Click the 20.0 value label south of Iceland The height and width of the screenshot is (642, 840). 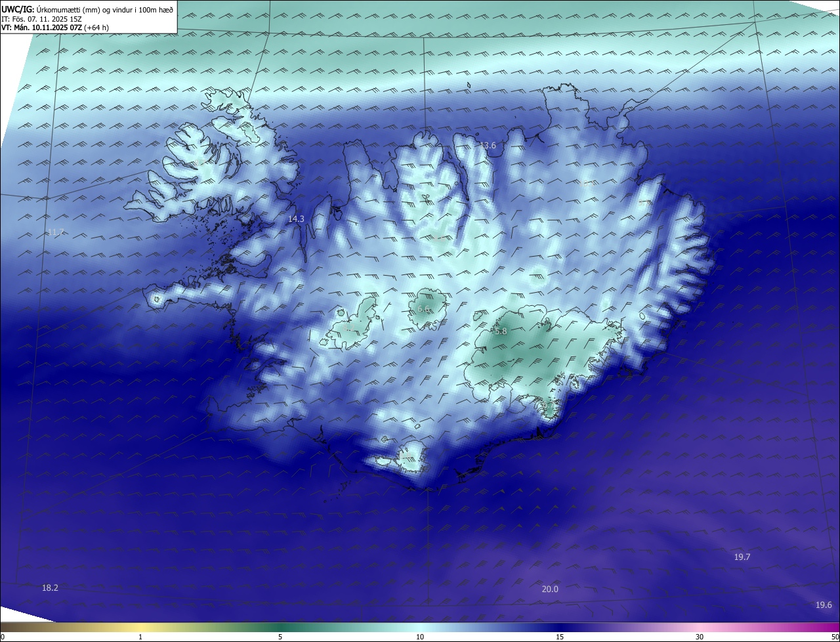click(x=550, y=589)
